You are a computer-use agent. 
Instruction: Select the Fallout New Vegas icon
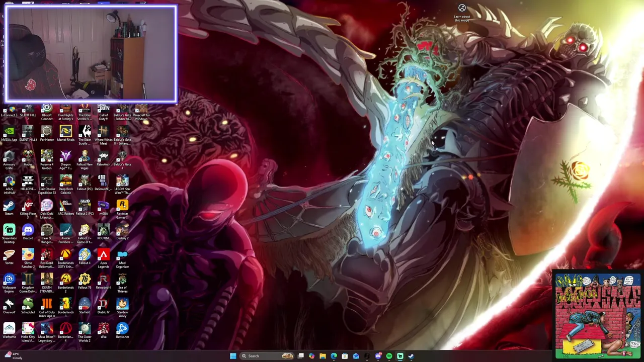pyautogui.click(x=85, y=160)
